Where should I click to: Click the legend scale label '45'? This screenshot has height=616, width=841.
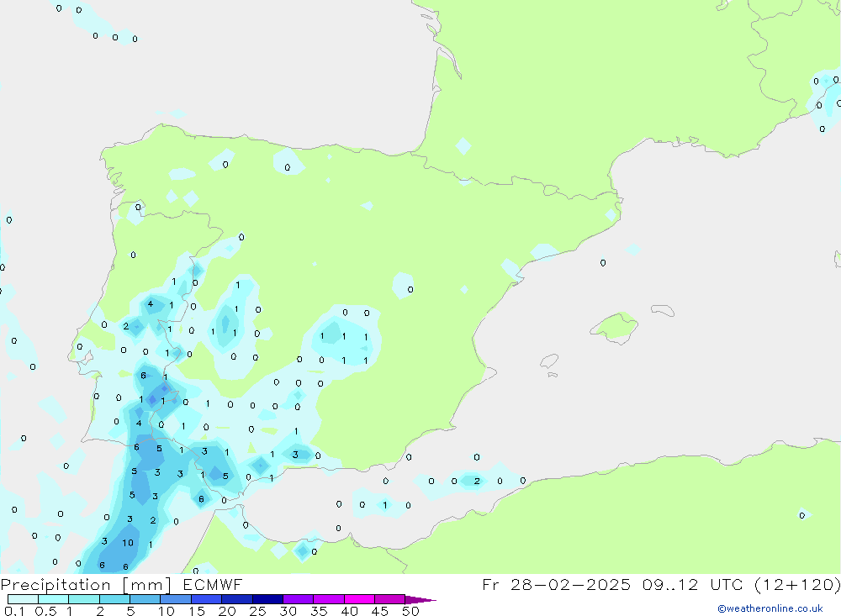(380, 611)
